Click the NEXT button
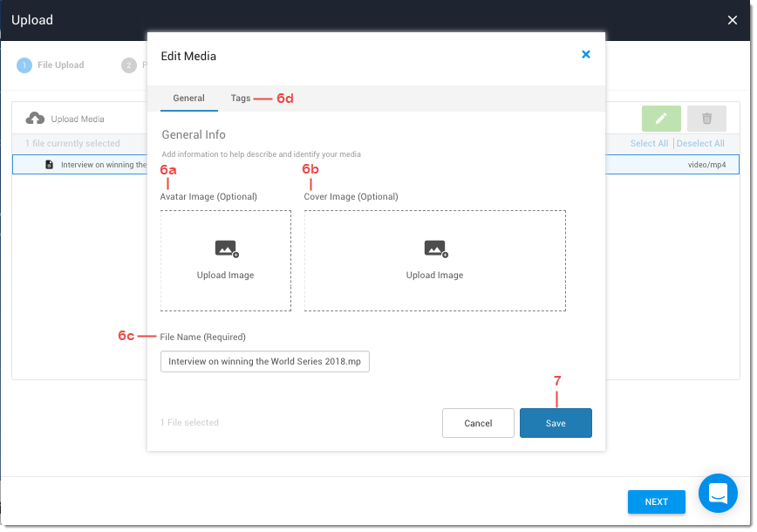757x532 pixels. (x=656, y=501)
